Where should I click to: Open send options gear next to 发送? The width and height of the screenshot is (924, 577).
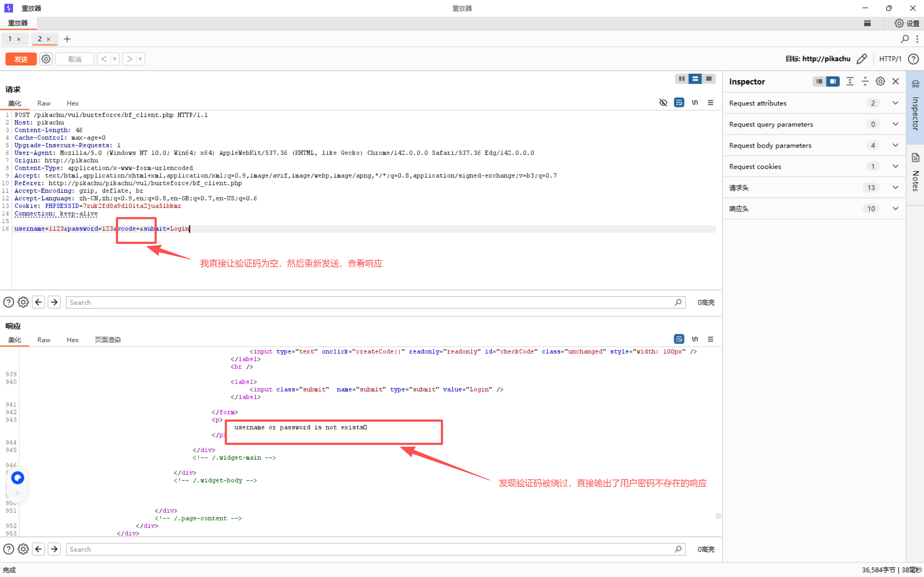coord(46,59)
